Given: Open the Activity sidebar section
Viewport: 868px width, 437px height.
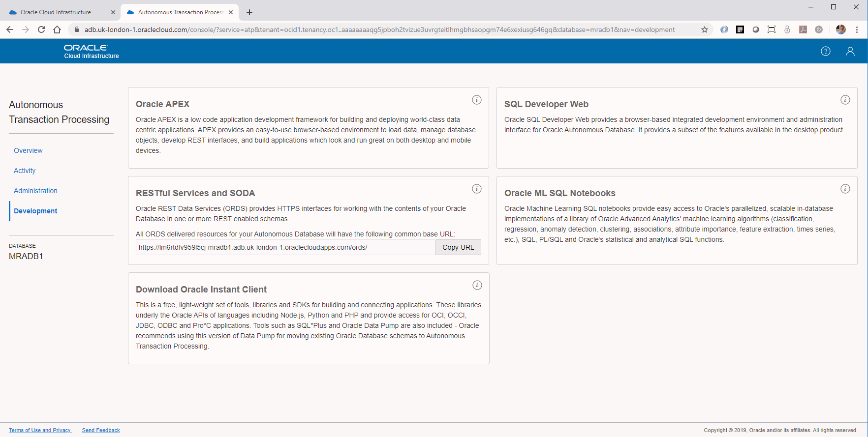Looking at the screenshot, I should [x=25, y=171].
